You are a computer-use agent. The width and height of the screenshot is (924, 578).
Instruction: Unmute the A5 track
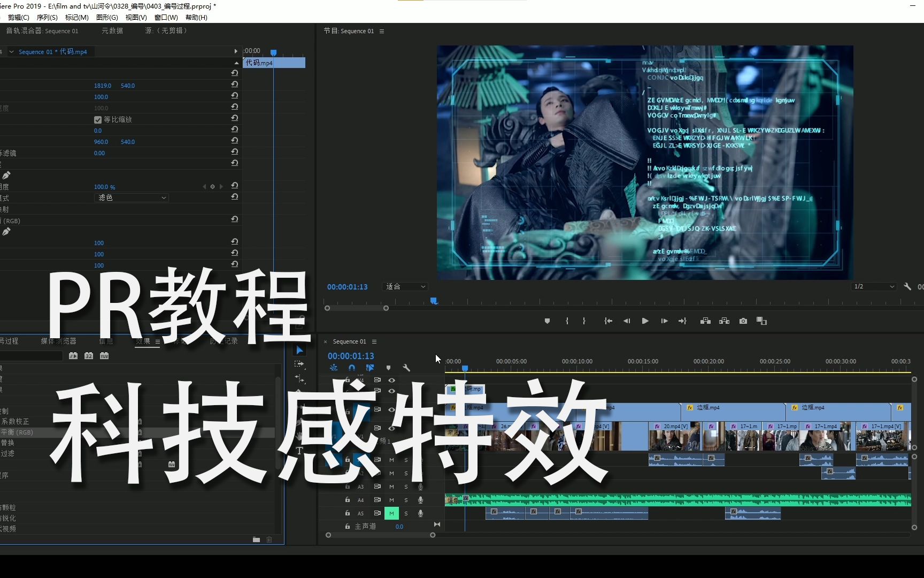(x=391, y=513)
